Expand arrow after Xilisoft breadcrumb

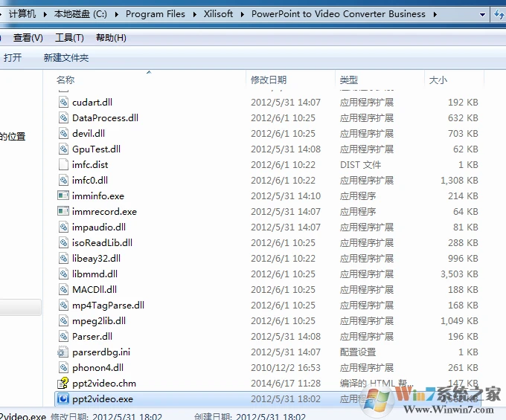(x=242, y=14)
